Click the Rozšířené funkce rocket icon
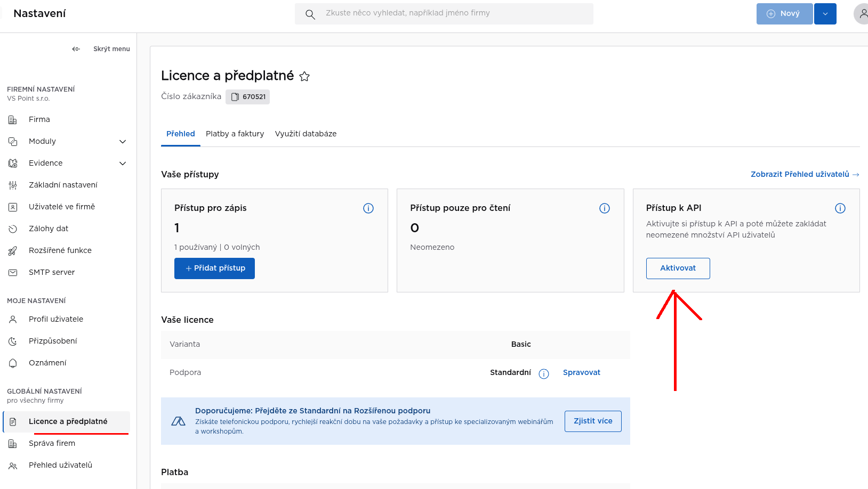The width and height of the screenshot is (868, 489). click(x=13, y=251)
